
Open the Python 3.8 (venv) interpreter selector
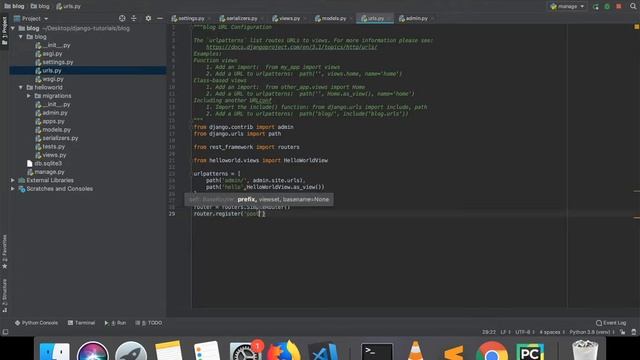592,332
